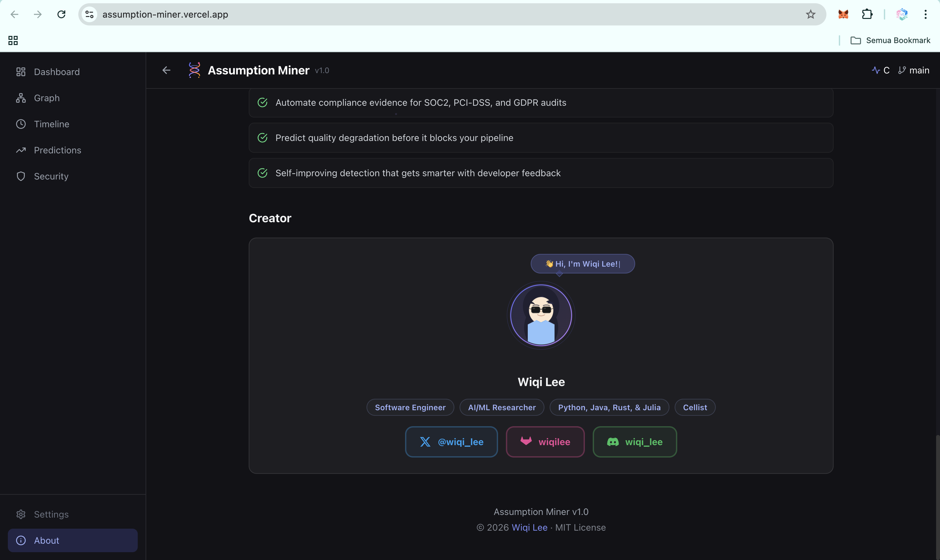This screenshot has height=560, width=940.
Task: Open the wiqilee GitLab link
Action: click(x=545, y=442)
